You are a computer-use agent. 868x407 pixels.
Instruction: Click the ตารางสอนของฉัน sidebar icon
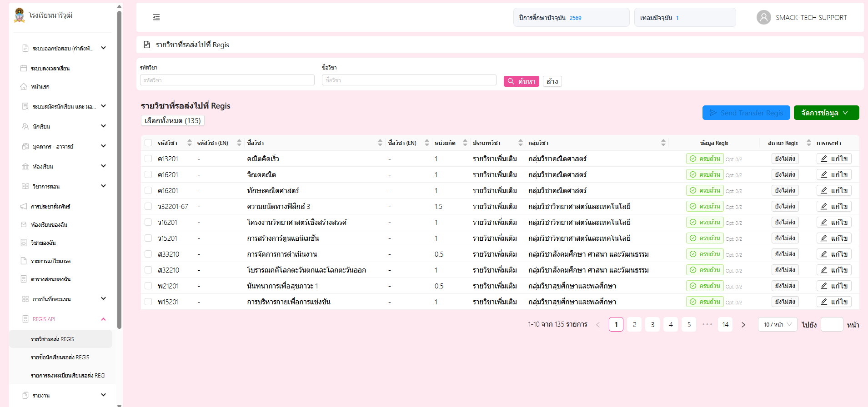point(24,279)
